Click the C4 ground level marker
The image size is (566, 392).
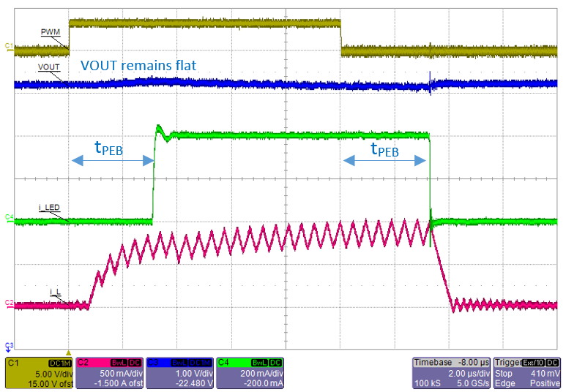point(9,217)
